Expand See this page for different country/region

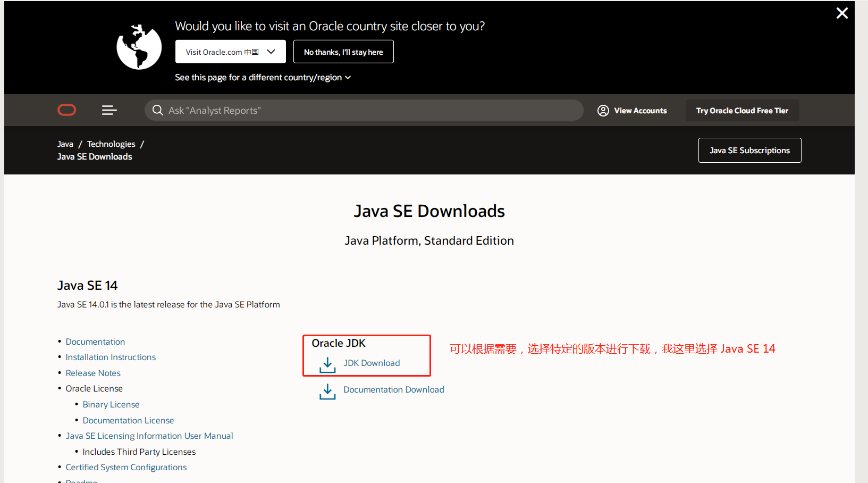(263, 78)
